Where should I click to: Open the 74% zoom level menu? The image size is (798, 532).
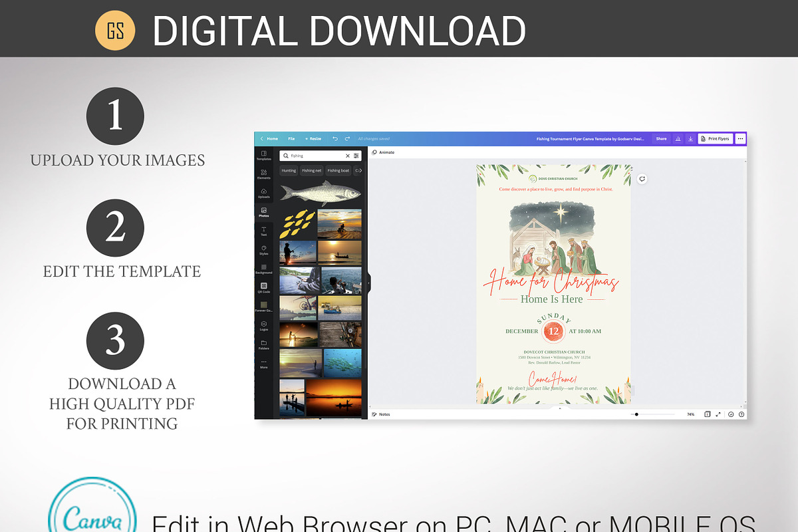(690, 414)
